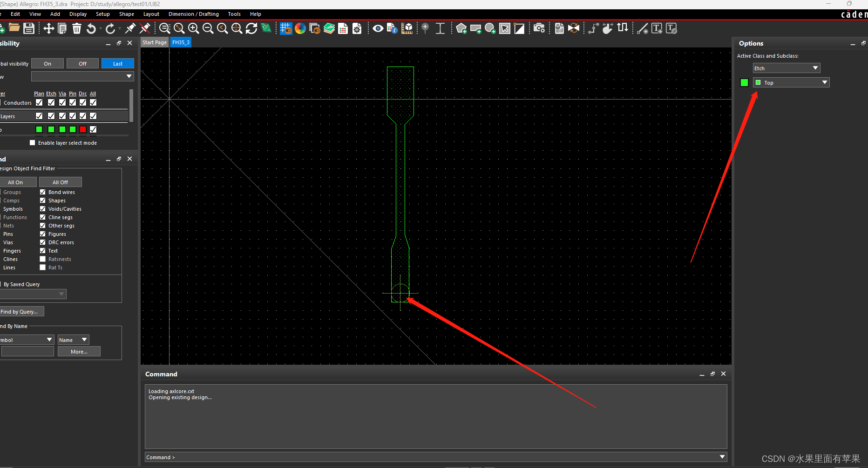Click the grid toggle icon

click(x=285, y=28)
